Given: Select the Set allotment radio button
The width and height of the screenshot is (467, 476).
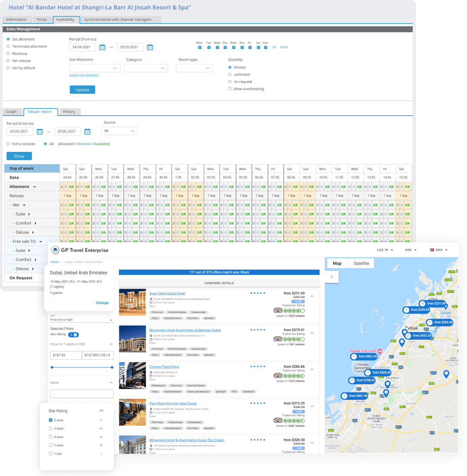Looking at the screenshot, I should pyautogui.click(x=8, y=39).
